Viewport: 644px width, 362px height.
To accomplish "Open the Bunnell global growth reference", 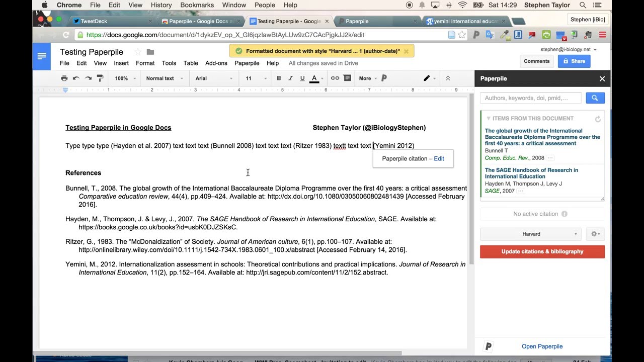I will pos(542,137).
